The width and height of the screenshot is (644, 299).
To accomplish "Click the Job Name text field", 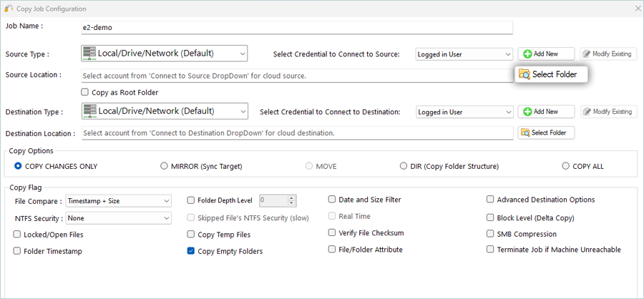I will point(297,27).
